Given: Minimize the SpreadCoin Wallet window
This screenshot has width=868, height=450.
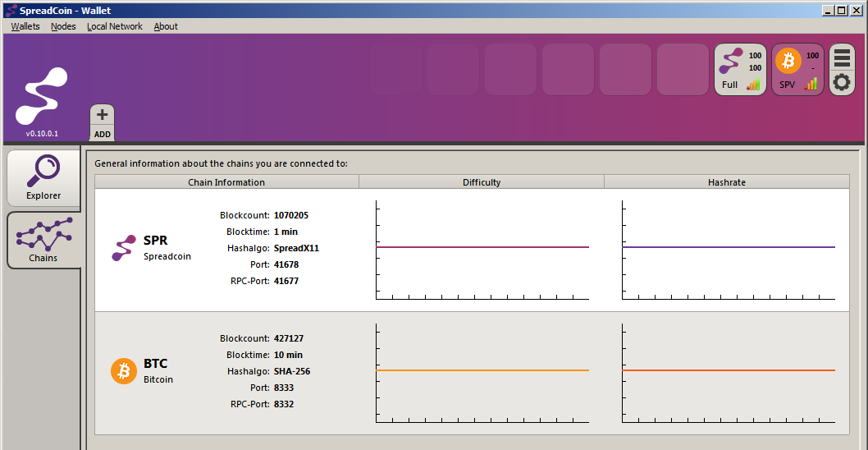Looking at the screenshot, I should tap(828, 10).
